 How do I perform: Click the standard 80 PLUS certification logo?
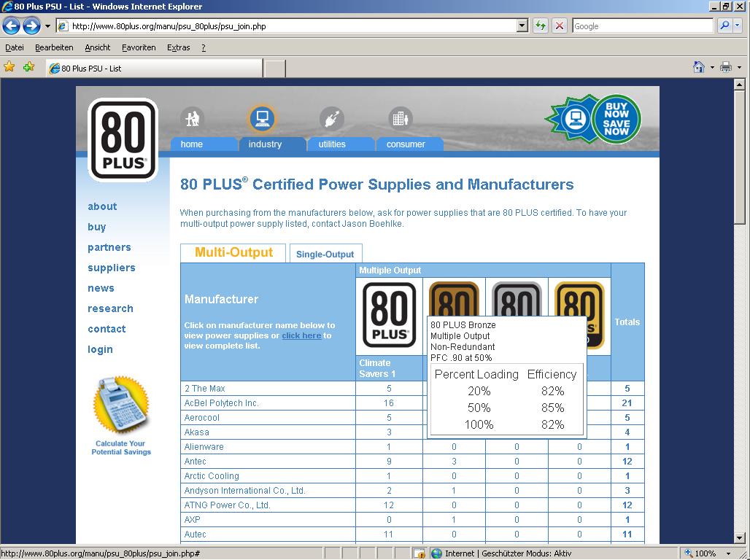pyautogui.click(x=390, y=315)
